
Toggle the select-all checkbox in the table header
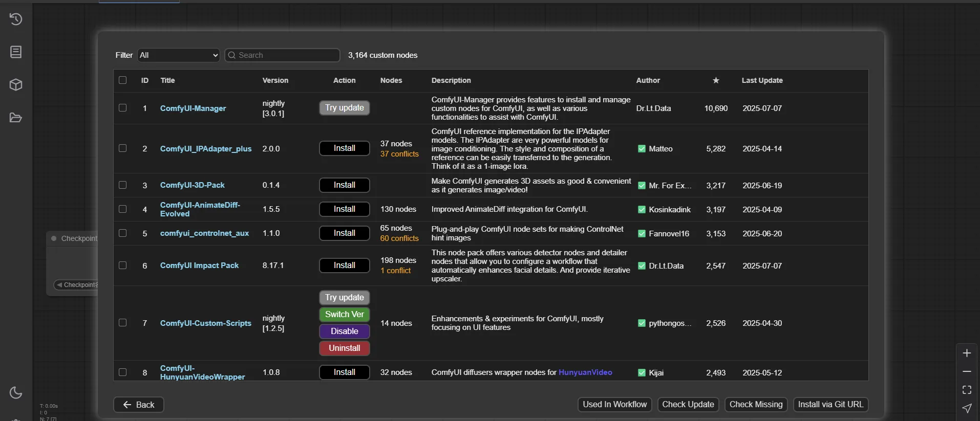(122, 80)
